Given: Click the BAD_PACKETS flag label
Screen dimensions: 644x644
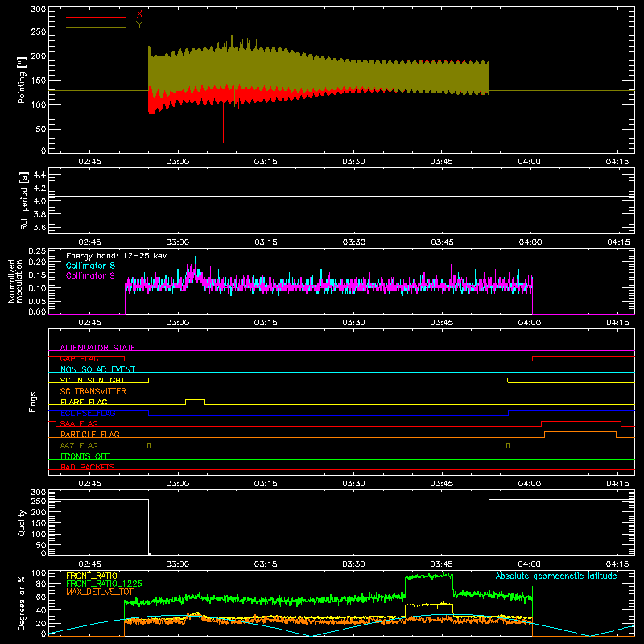Looking at the screenshot, I should [x=88, y=467].
